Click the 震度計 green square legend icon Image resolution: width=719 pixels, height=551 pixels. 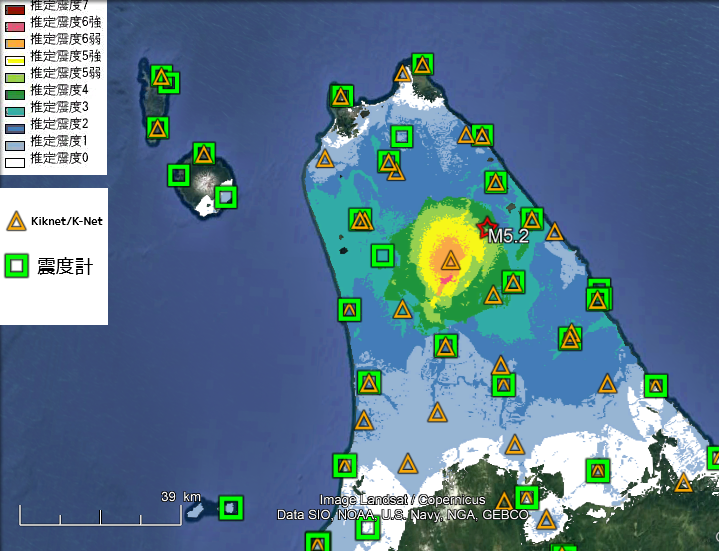coord(17,265)
